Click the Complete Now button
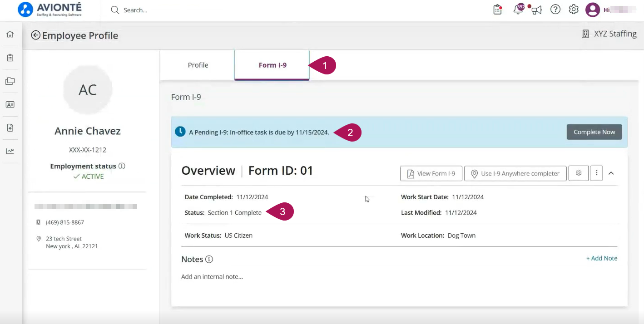 pyautogui.click(x=594, y=132)
